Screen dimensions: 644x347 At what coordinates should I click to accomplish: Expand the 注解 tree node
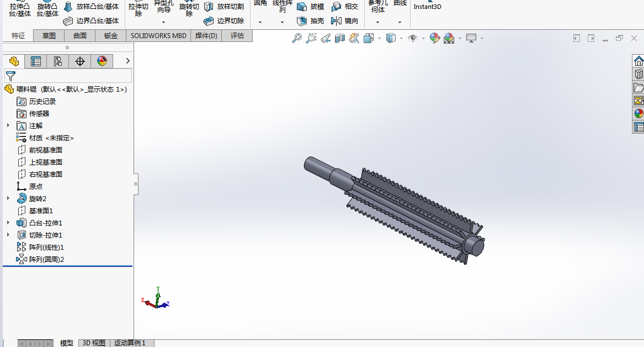pos(8,125)
